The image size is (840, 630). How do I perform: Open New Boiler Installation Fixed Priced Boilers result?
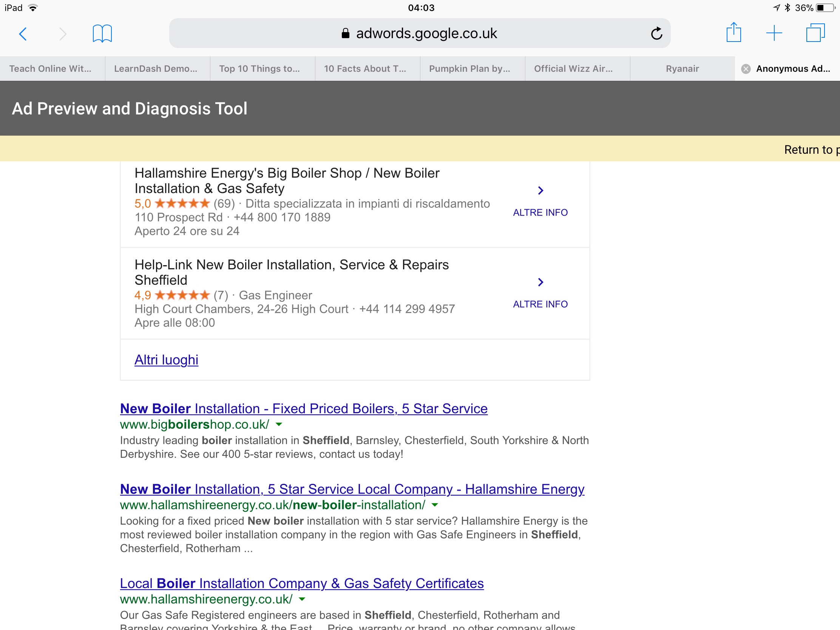tap(304, 409)
